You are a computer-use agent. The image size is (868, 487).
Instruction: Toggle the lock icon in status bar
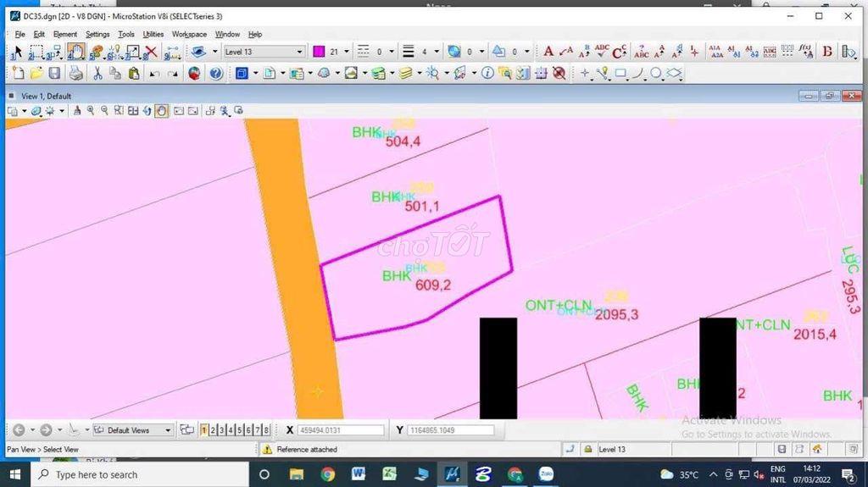pos(588,450)
